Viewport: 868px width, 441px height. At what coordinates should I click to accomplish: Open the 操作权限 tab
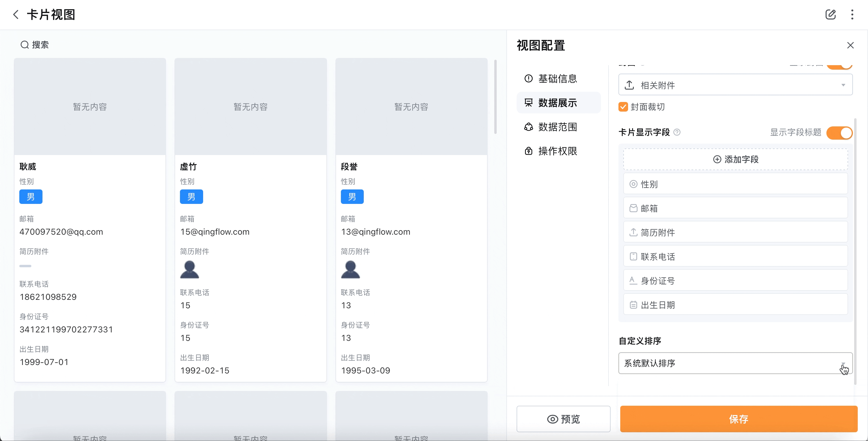point(558,151)
